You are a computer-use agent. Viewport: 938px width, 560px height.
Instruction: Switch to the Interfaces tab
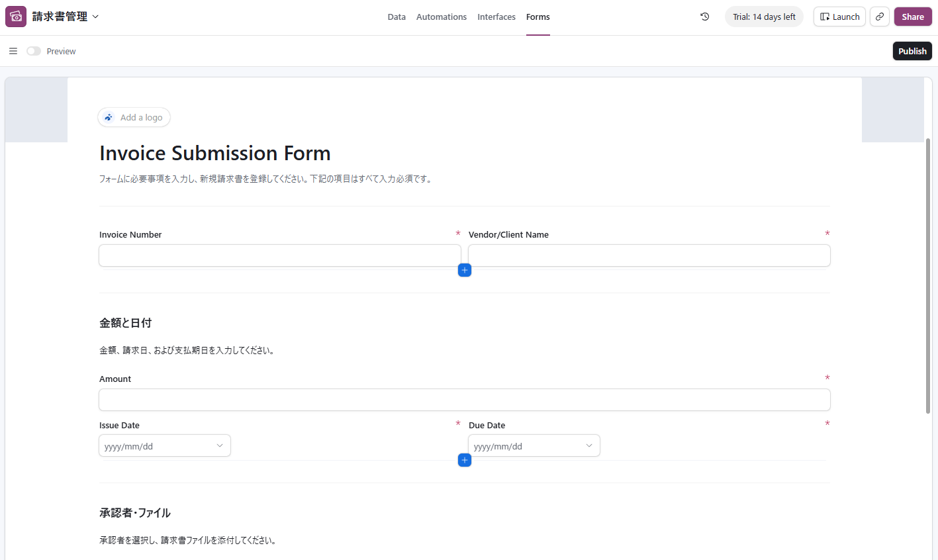click(496, 17)
